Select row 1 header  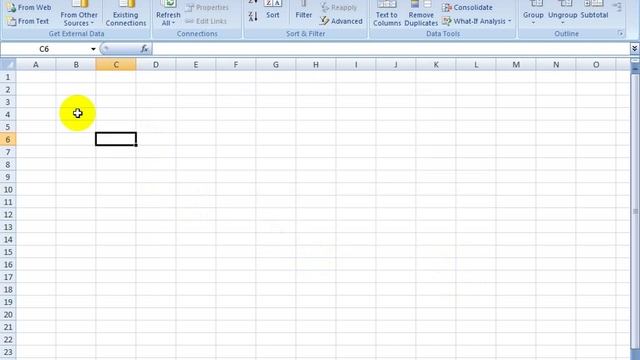pos(8,77)
